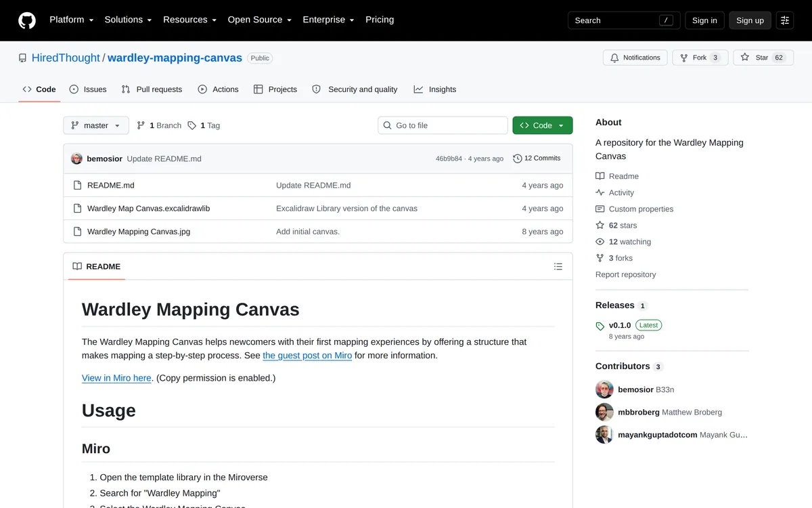The height and width of the screenshot is (508, 812).
Task: Switch to the Issues tab
Action: (88, 89)
